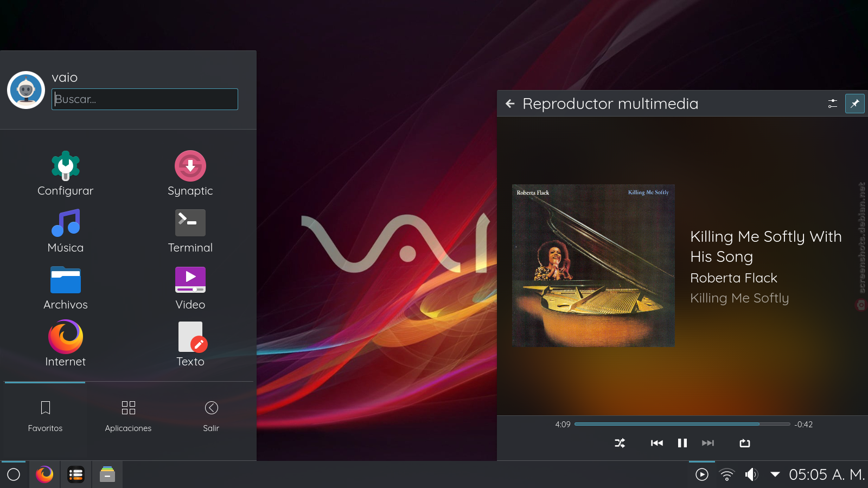Screen dimensions: 868x488
Task: Click Firefox icon in taskbar
Action: click(44, 474)
